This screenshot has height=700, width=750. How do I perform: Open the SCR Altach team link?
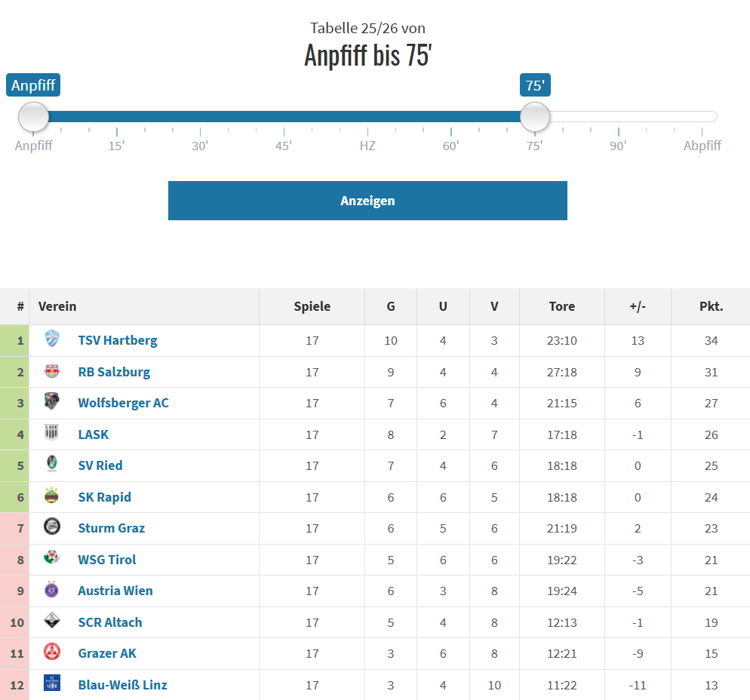(x=110, y=622)
